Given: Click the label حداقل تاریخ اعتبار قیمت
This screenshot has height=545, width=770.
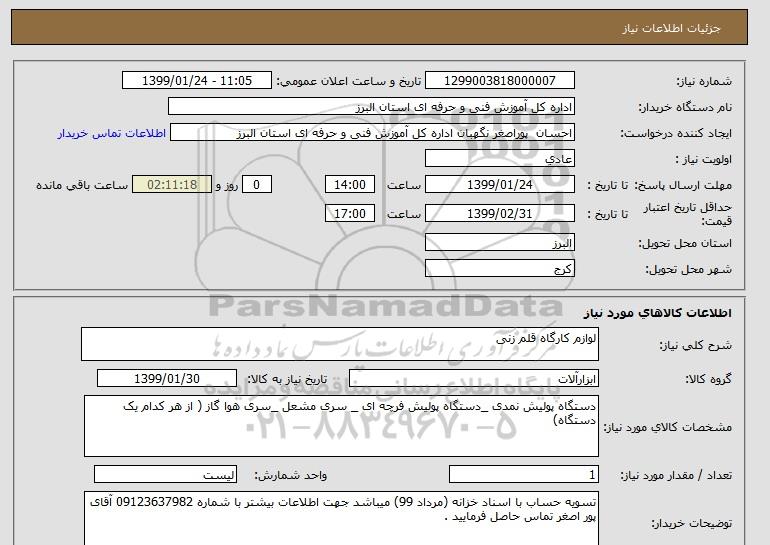Looking at the screenshot, I should pos(688,214).
